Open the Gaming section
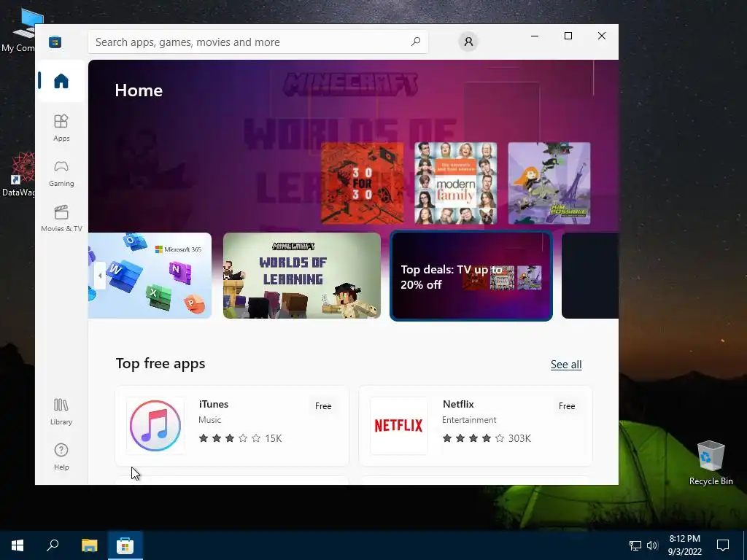The width and height of the screenshot is (747, 560). pos(61,174)
